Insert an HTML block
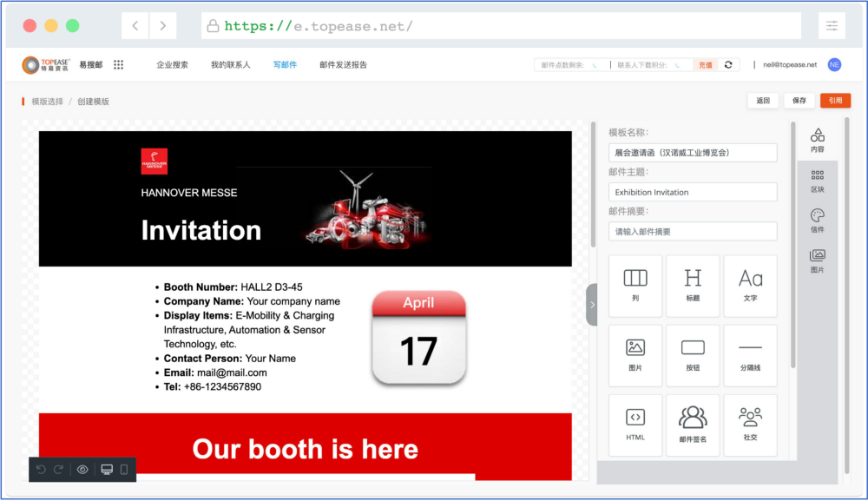 [x=635, y=425]
